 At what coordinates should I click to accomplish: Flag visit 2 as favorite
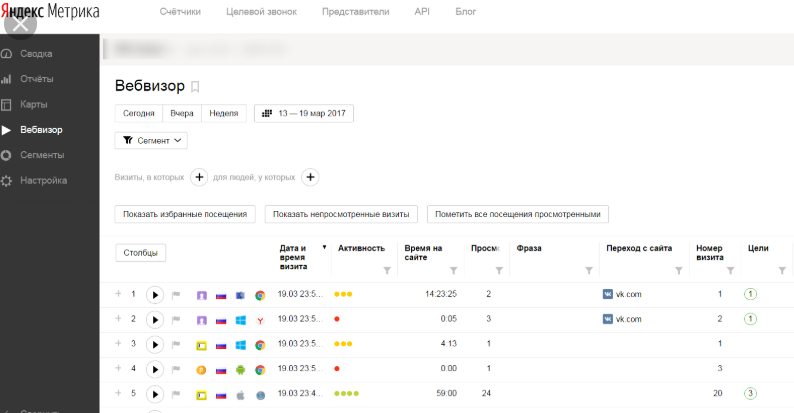176,319
